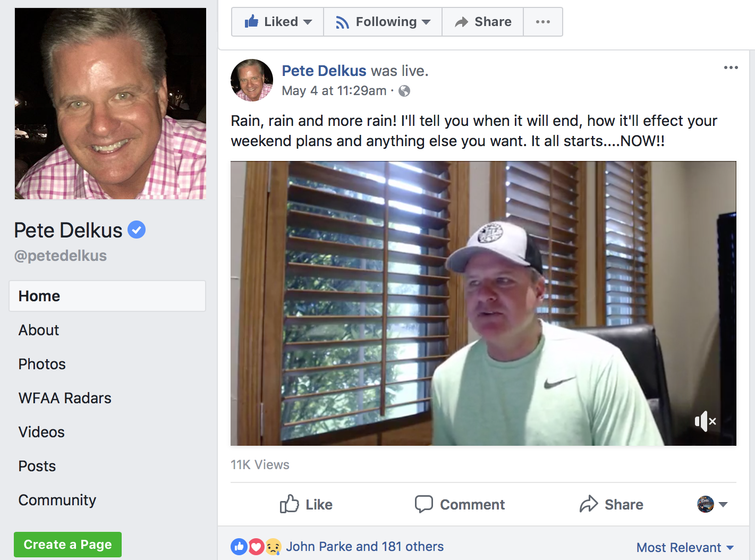This screenshot has height=560, width=755.
Task: Choose who to comment as dropdown
Action: (x=712, y=504)
